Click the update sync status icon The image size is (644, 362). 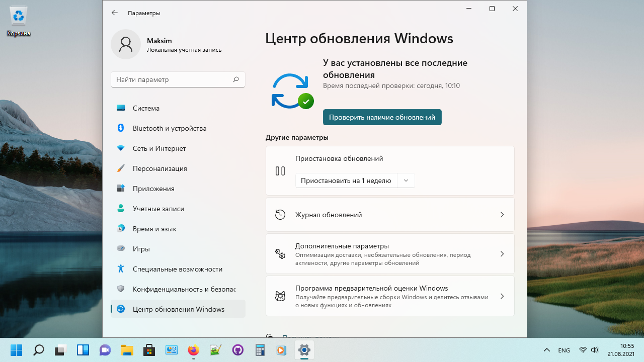pos(292,91)
